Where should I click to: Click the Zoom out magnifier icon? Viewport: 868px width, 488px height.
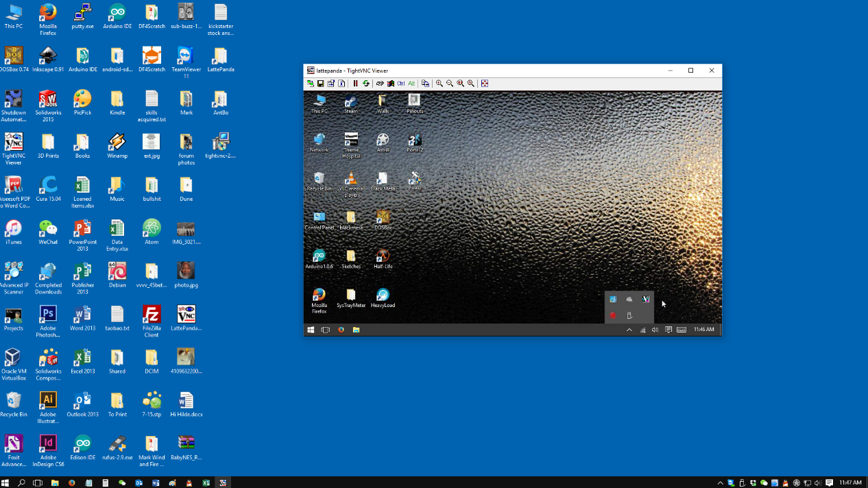click(x=450, y=84)
